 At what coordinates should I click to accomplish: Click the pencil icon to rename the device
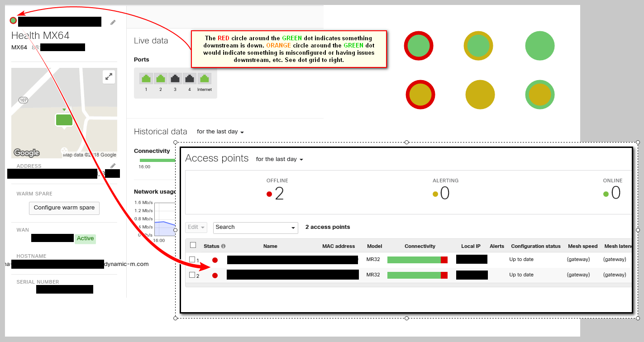113,22
